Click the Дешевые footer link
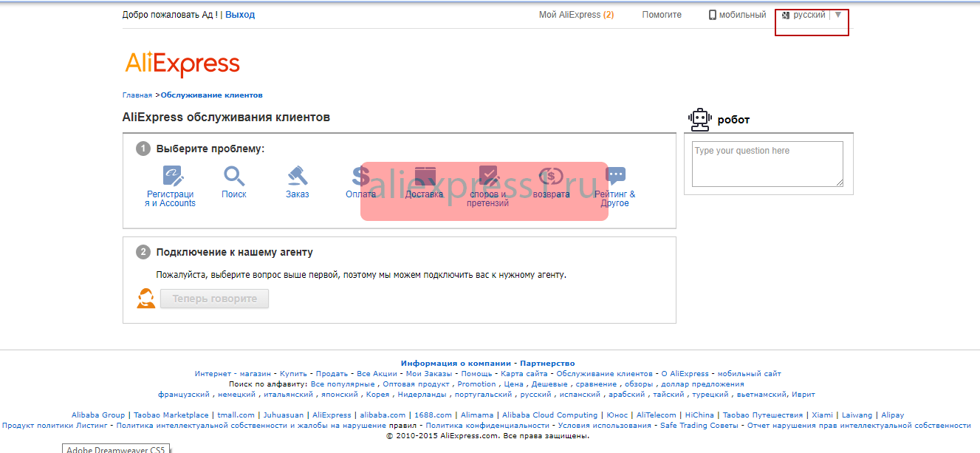 tap(550, 384)
